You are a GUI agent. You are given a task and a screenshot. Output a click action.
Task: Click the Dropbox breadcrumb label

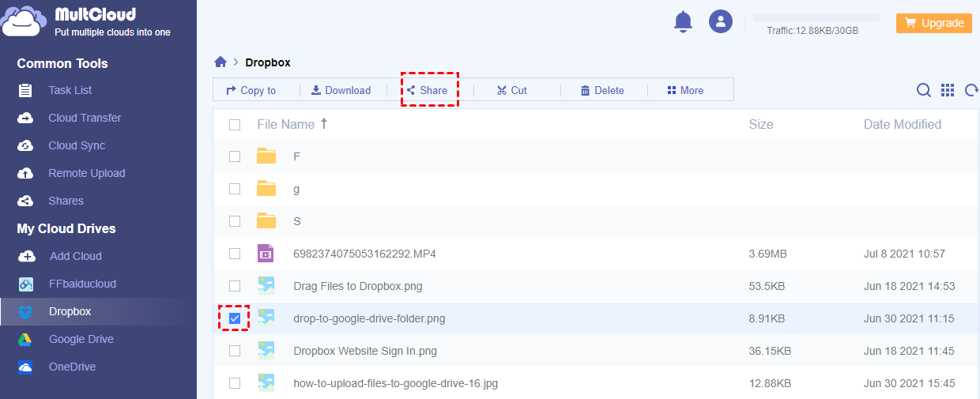268,62
